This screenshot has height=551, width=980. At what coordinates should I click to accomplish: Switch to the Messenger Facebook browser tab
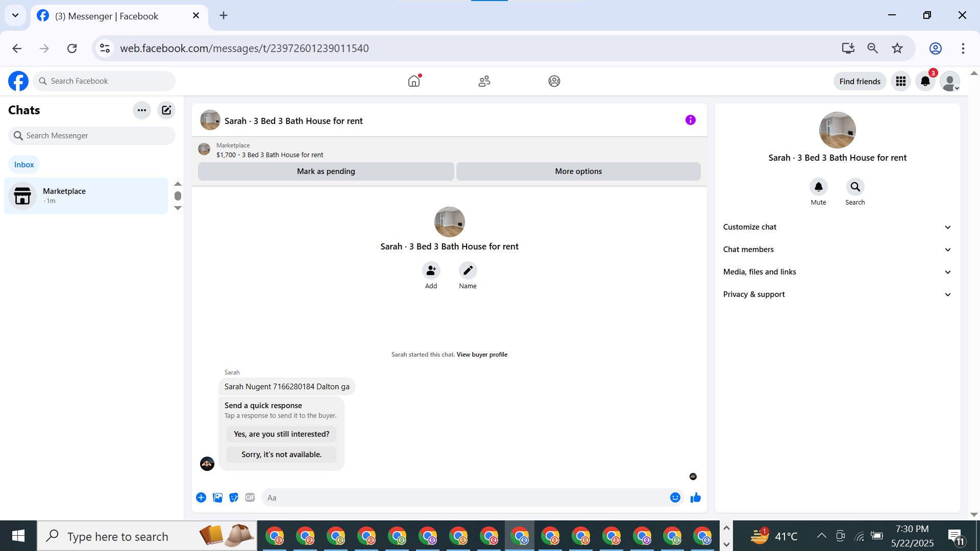(x=118, y=16)
